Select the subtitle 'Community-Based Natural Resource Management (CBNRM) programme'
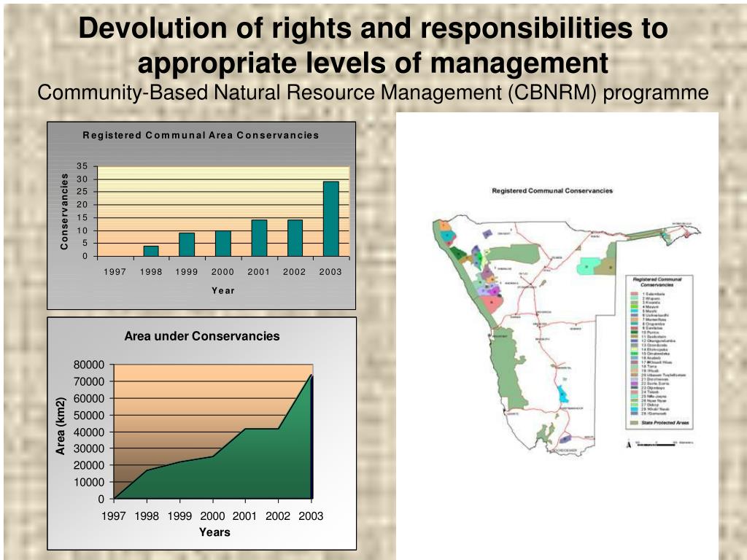This screenshot has height=560, width=747. click(373, 93)
